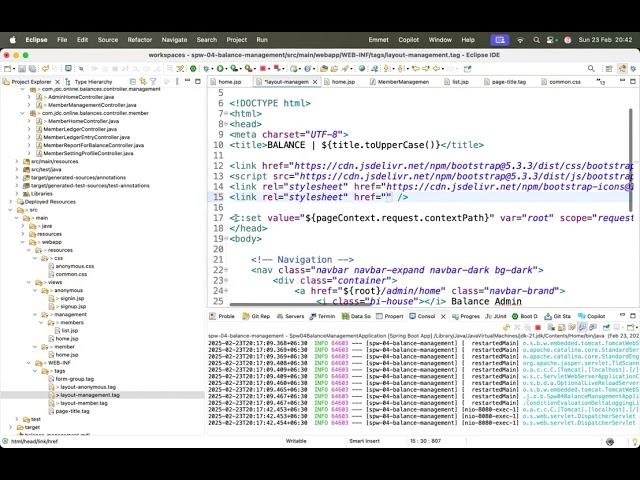Image resolution: width=640 pixels, height=480 pixels.
Task: Open the Apple menu
Action: pos(13,40)
